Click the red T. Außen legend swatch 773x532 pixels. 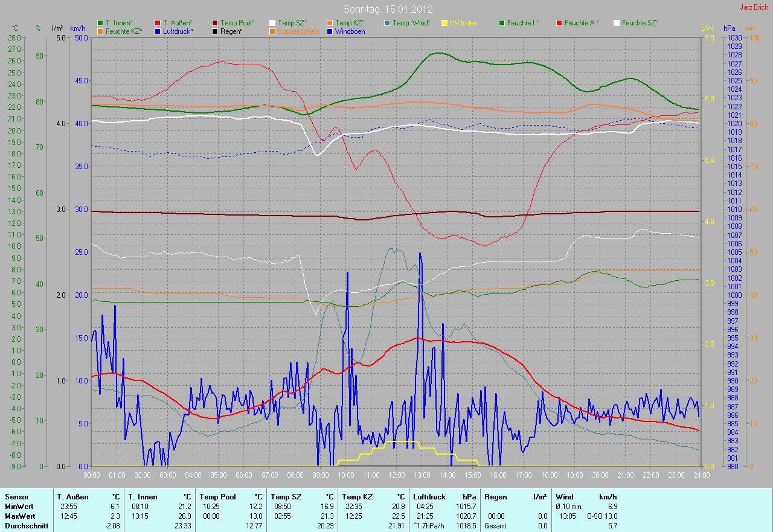158,23
